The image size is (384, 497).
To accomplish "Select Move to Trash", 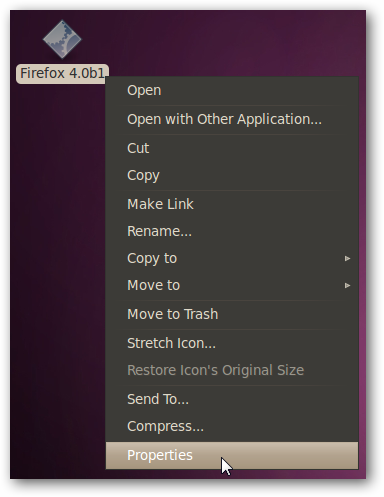I will [x=232, y=314].
